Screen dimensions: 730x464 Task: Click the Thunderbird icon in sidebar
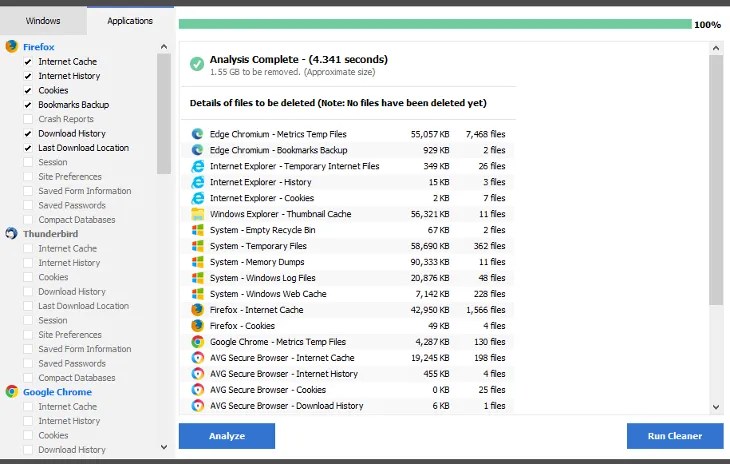pyautogui.click(x=12, y=234)
